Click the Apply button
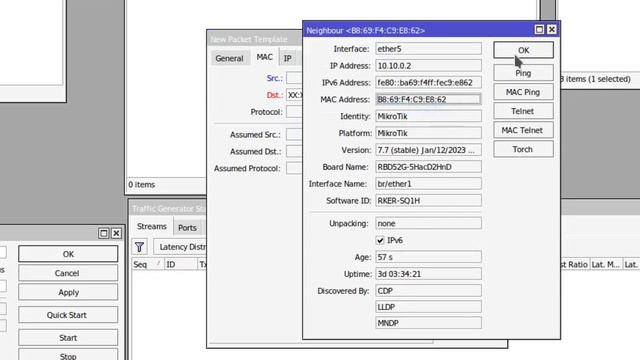 [68, 292]
